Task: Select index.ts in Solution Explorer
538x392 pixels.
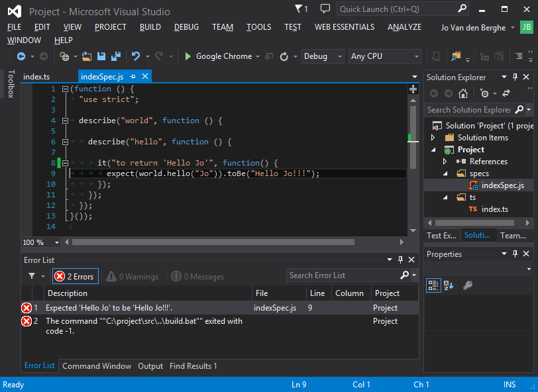Action: (x=495, y=209)
